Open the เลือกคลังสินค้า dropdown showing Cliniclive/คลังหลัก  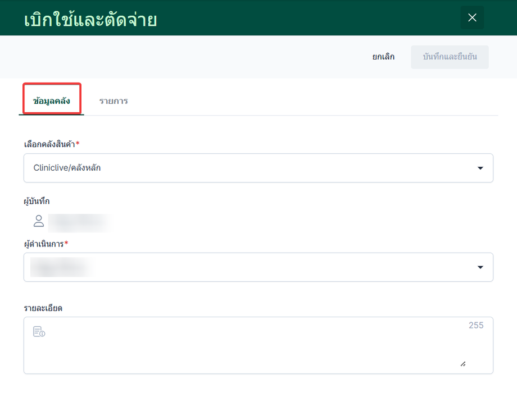pyautogui.click(x=258, y=168)
